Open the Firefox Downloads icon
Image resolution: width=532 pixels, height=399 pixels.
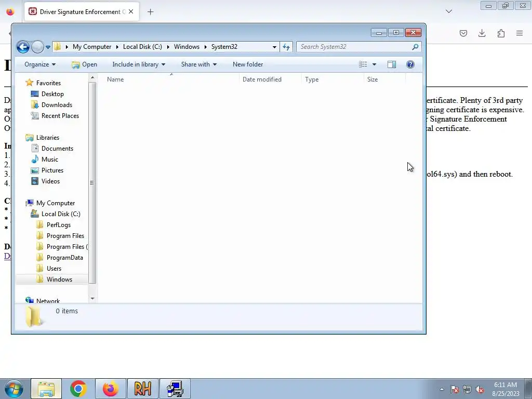pyautogui.click(x=482, y=33)
